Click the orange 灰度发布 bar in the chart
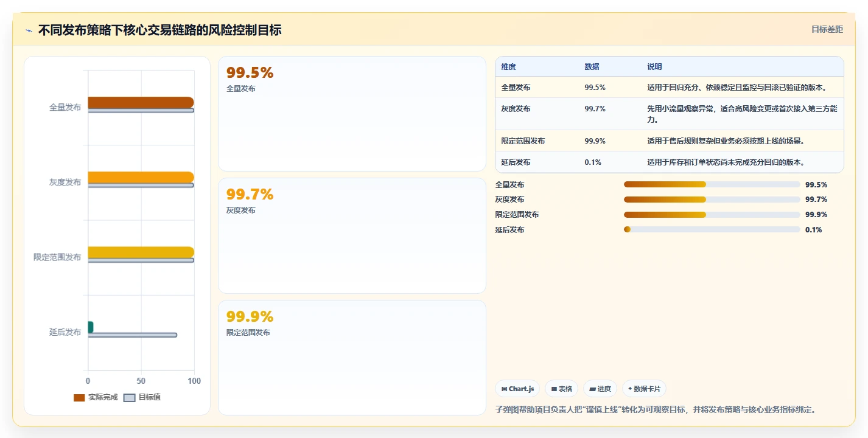This screenshot has width=868, height=438. (141, 177)
